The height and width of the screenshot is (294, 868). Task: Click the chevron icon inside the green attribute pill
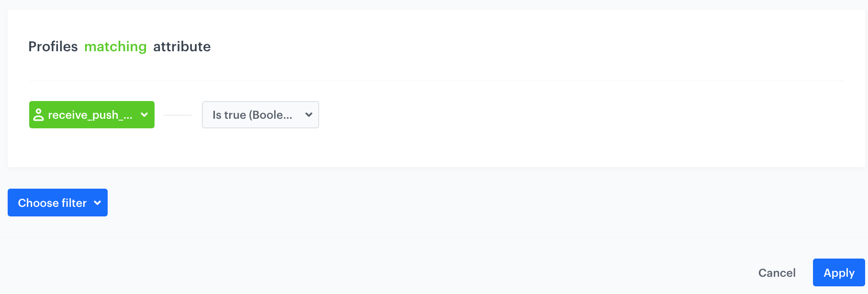pos(144,114)
